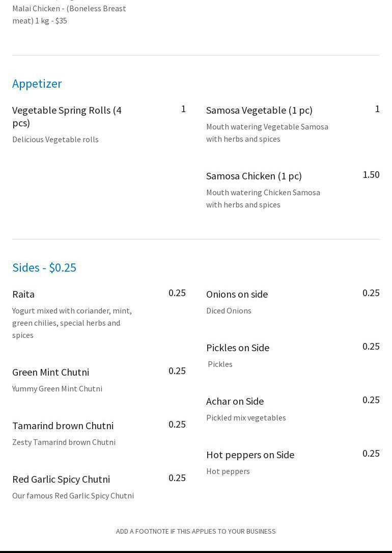Click Vegetable Spring Rolls (4 pcs) title
This screenshot has height=553, width=392.
[67, 116]
